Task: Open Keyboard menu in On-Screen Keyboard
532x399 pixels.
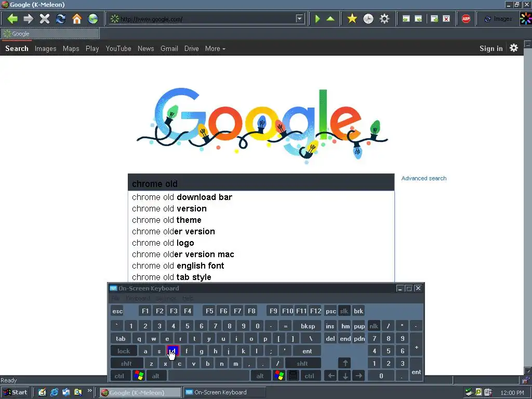Action: click(138, 298)
